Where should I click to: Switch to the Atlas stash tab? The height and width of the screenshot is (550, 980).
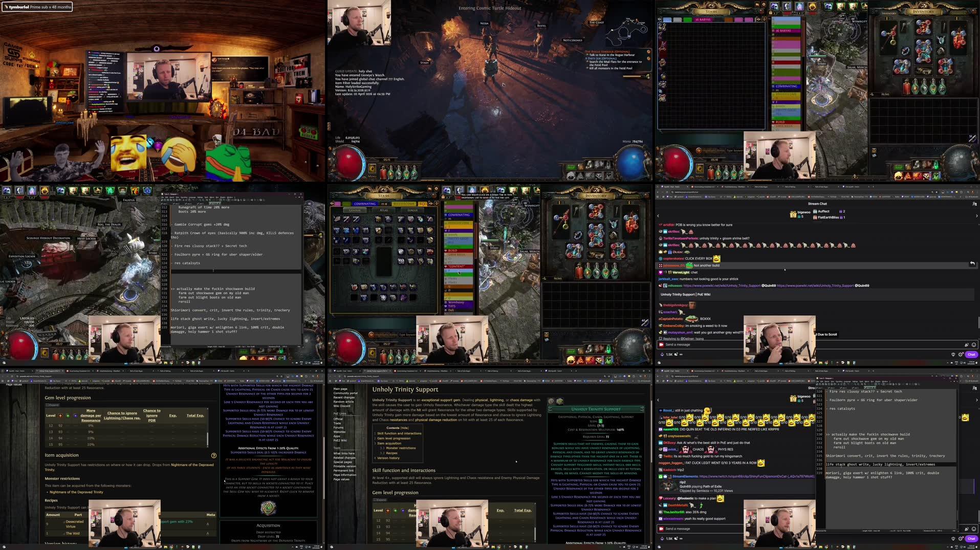(383, 210)
